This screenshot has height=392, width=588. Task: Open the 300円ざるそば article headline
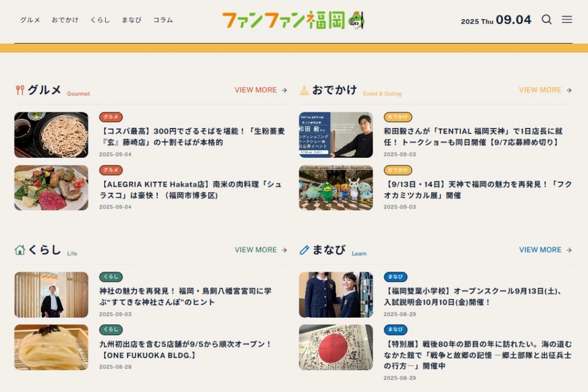[x=192, y=137]
